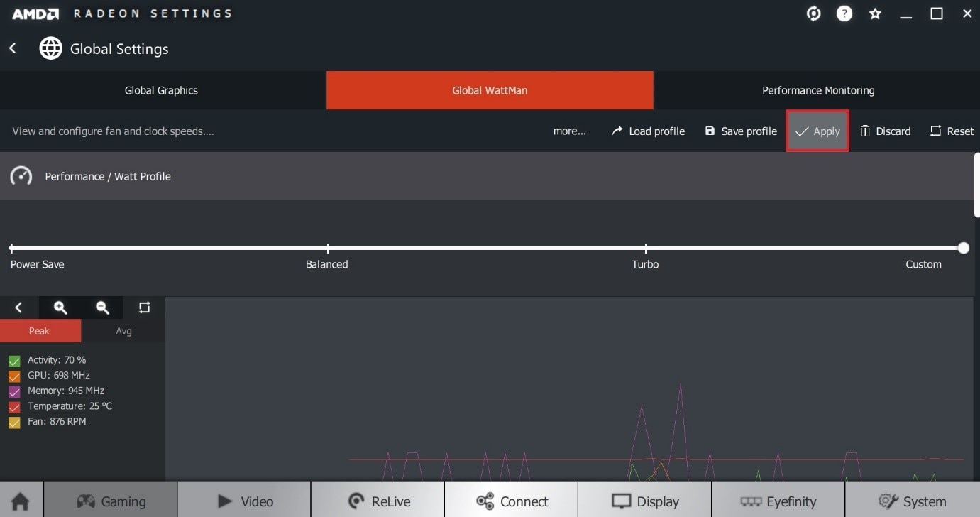Open the Display section

(644, 501)
